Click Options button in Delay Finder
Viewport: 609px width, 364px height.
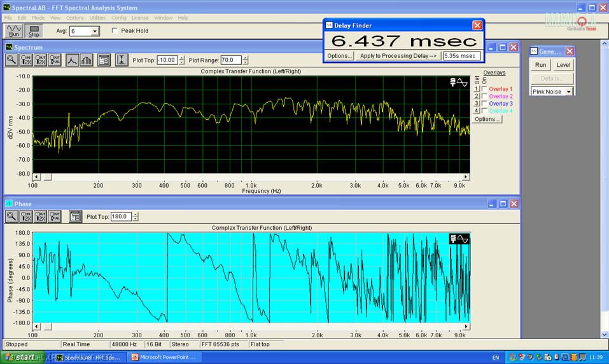[339, 56]
